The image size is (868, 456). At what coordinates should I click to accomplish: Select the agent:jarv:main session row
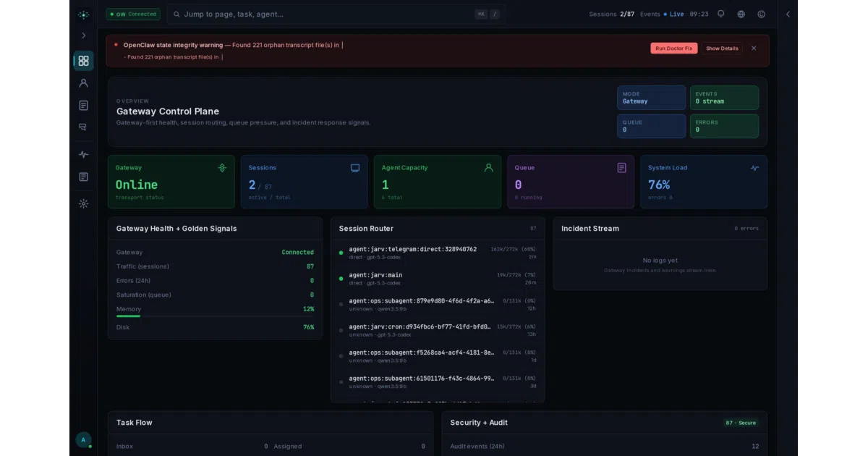(x=438, y=279)
